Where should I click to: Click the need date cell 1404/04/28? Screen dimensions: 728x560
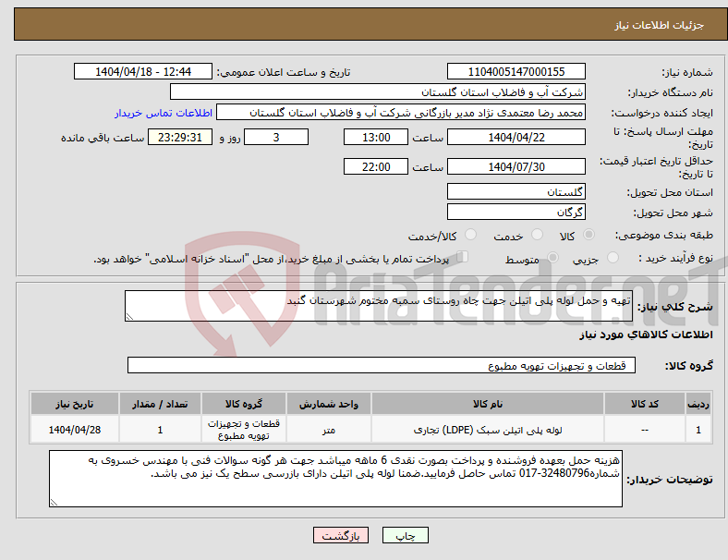pos(75,430)
